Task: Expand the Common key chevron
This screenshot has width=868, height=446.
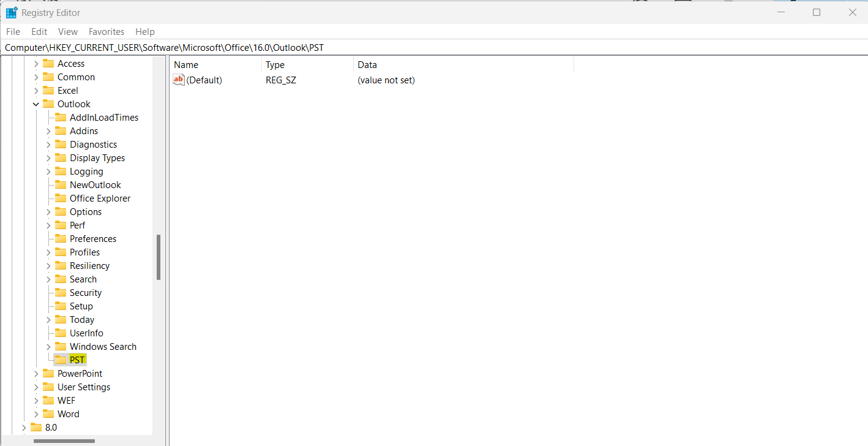Action: coord(36,77)
